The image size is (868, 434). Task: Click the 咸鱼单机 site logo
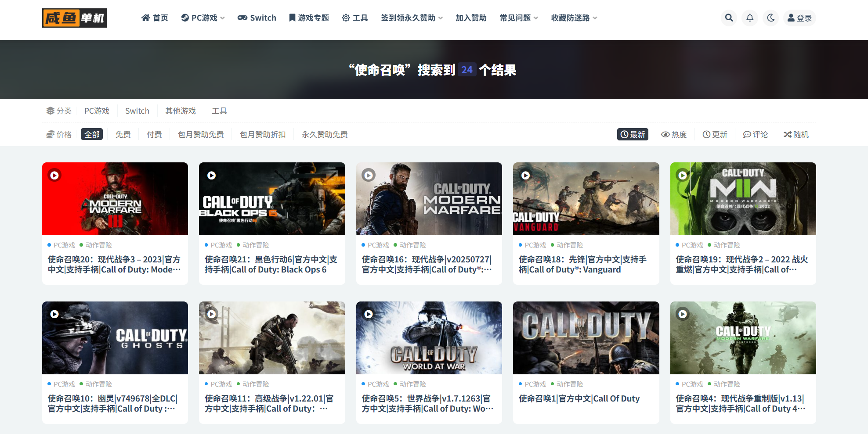pyautogui.click(x=74, y=18)
